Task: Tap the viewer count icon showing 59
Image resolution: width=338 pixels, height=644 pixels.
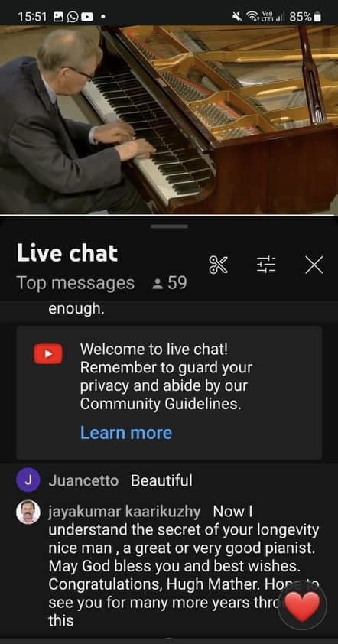Action: click(x=157, y=284)
